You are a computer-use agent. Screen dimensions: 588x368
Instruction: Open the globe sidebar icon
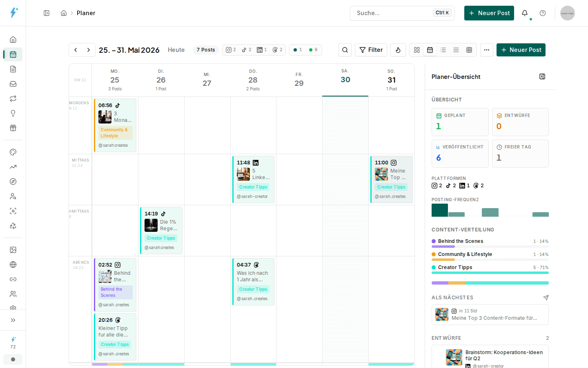pyautogui.click(x=13, y=265)
